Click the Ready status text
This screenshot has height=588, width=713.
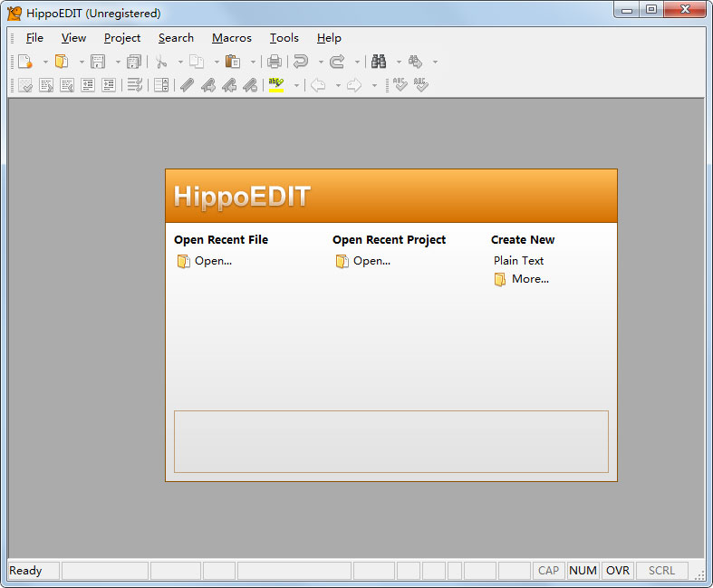click(x=25, y=570)
